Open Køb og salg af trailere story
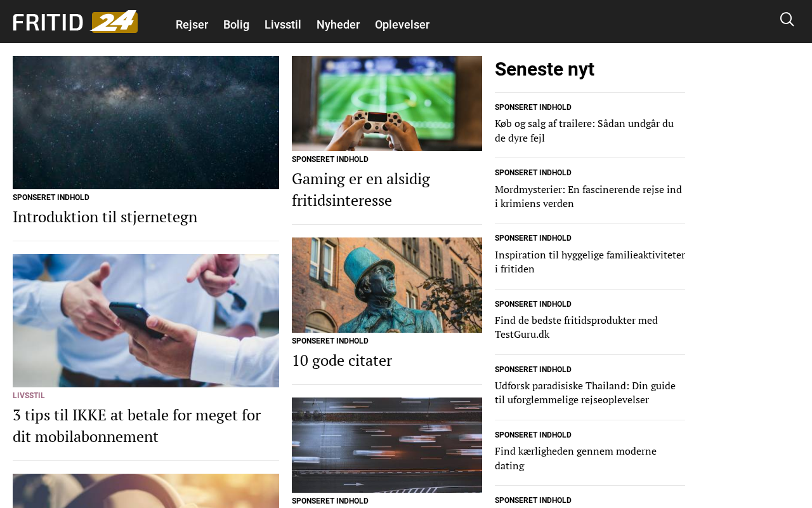 click(584, 131)
